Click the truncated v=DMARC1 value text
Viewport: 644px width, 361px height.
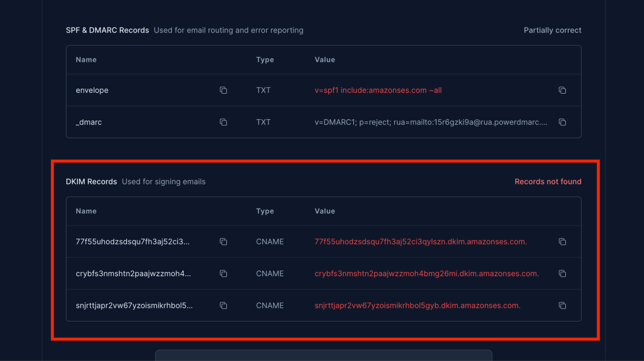431,122
